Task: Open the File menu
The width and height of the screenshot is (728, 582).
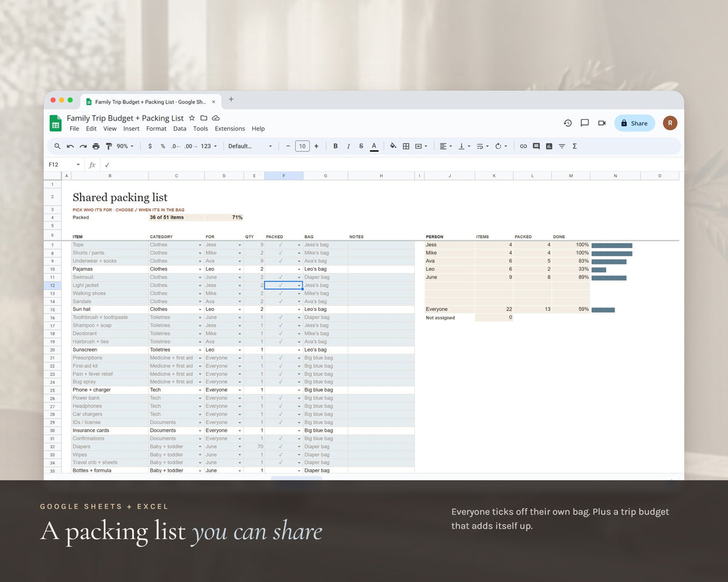Action: [74, 129]
